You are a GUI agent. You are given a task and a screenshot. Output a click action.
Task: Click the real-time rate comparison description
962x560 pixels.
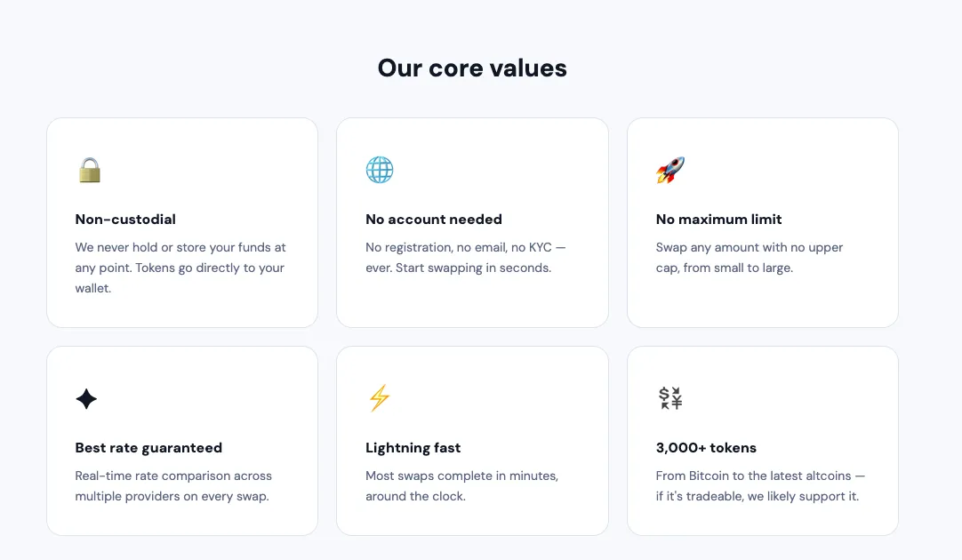tap(173, 486)
